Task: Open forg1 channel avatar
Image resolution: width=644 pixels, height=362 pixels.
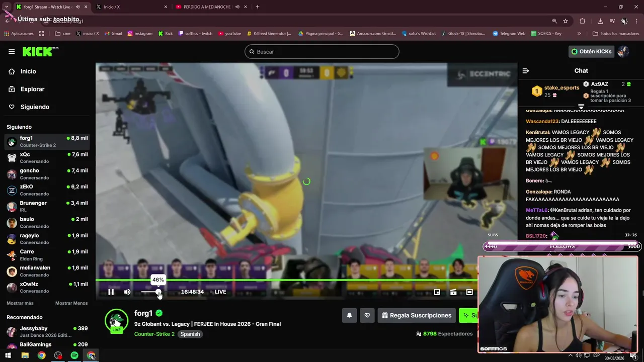Action: pos(116,321)
